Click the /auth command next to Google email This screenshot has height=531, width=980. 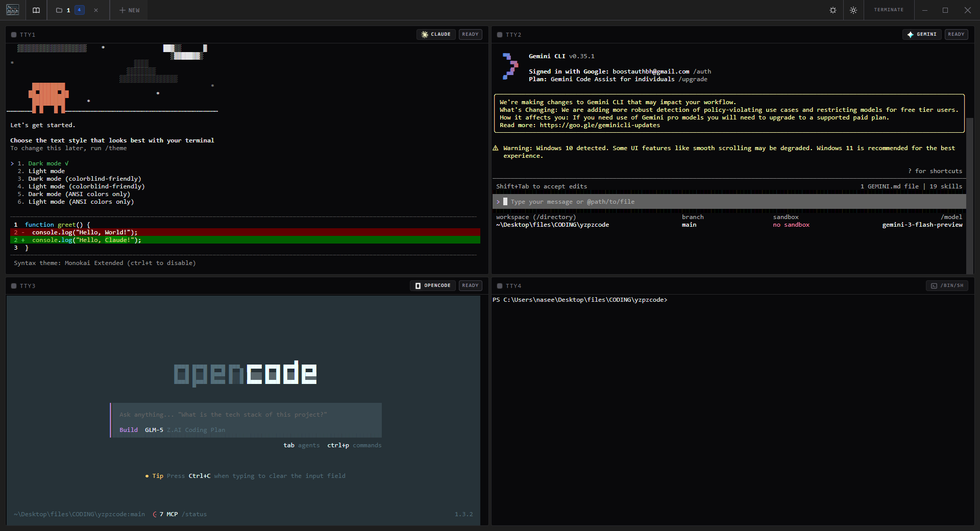[702, 71]
